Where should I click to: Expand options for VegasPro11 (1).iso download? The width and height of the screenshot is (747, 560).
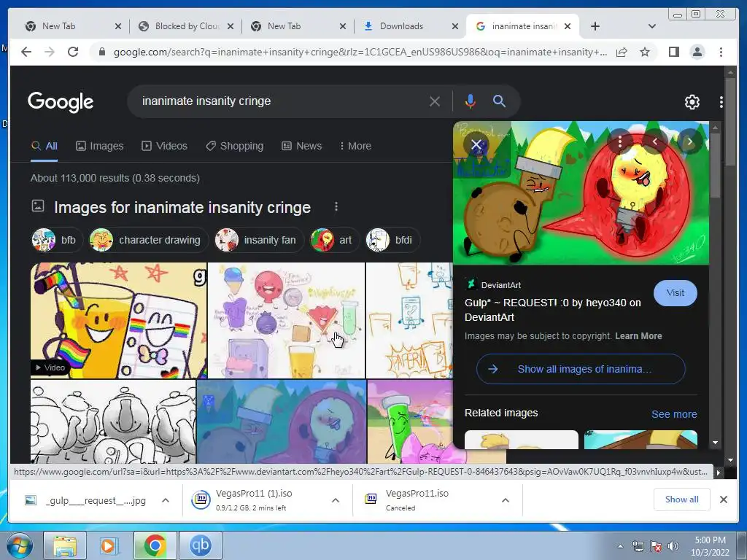coord(336,500)
